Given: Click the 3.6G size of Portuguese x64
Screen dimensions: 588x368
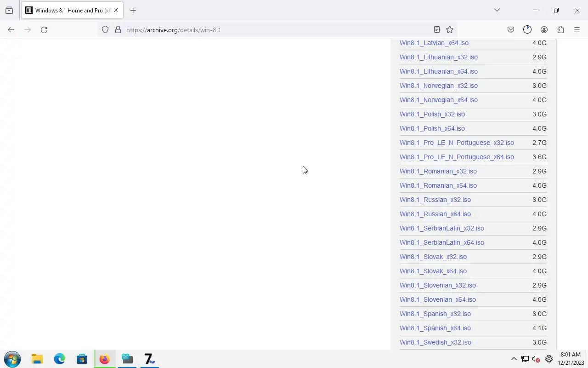Looking at the screenshot, I should click(539, 157).
